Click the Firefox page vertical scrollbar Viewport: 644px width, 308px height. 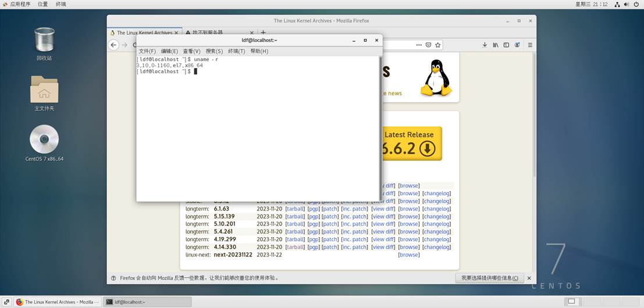pyautogui.click(x=534, y=115)
